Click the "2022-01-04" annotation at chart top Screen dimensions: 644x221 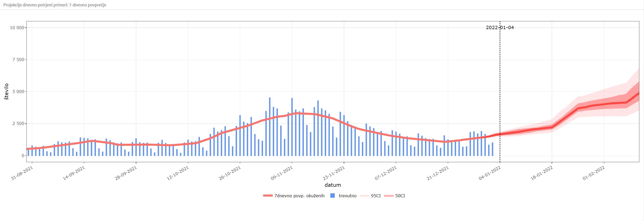click(499, 28)
